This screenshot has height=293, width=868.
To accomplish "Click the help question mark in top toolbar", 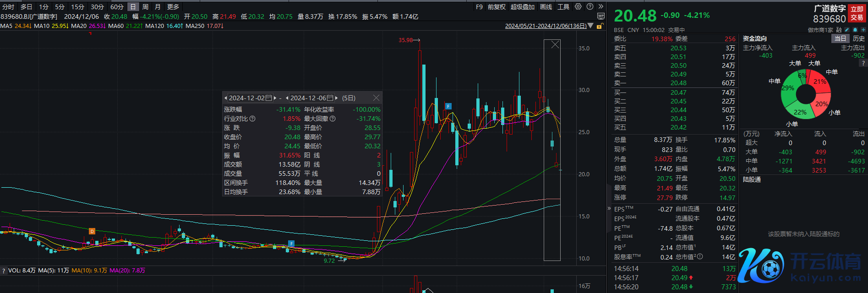I will pos(590,7).
